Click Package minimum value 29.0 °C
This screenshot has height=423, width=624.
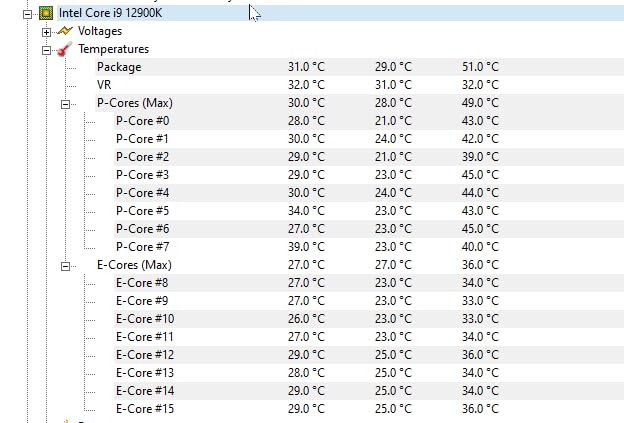[x=393, y=67]
